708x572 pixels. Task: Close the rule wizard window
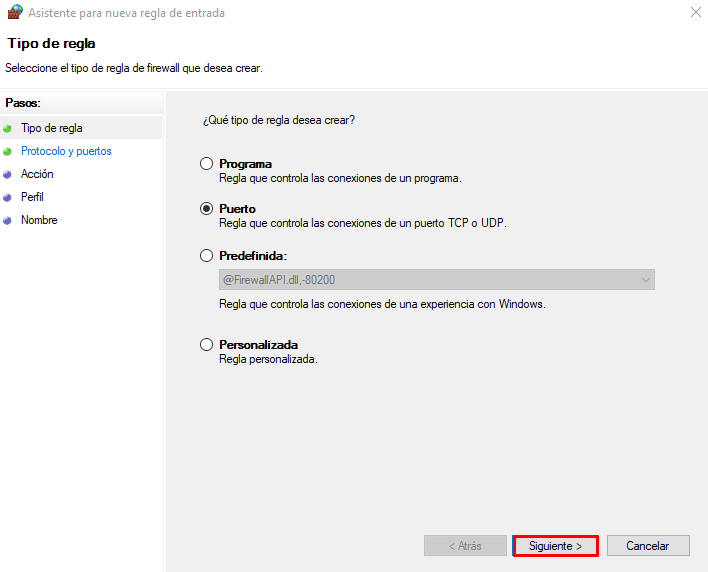694,13
